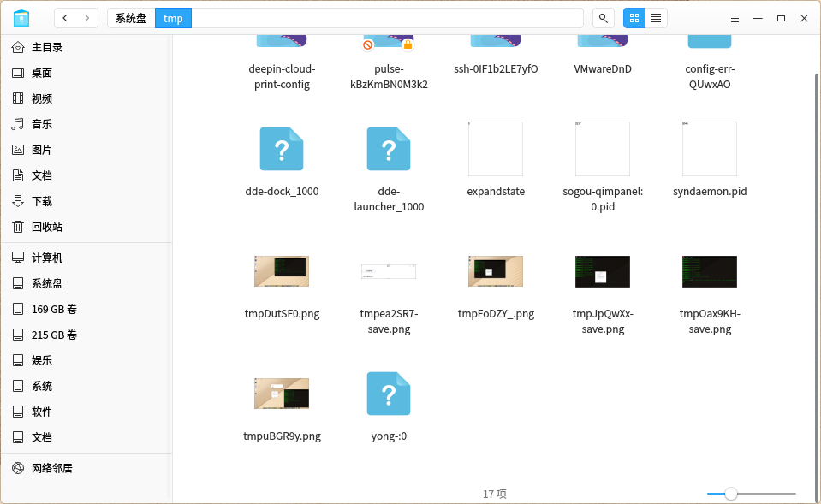Select the tmpFoDZY_.png thumbnail
This screenshot has width=821, height=504.
[x=496, y=271]
